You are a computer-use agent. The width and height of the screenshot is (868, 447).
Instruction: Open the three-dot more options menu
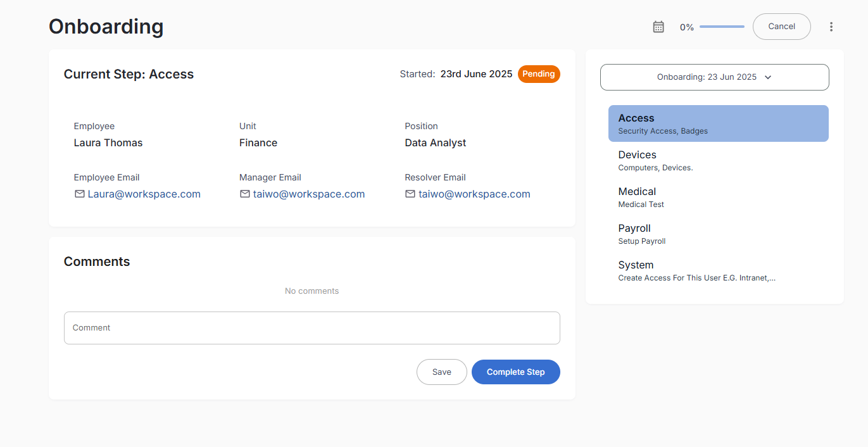831,27
